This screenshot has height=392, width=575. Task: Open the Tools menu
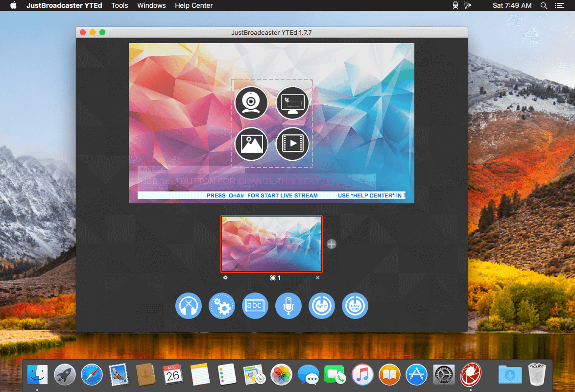120,5
